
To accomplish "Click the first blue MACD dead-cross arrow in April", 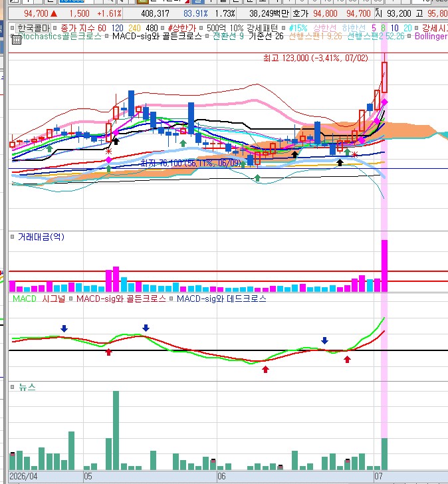I will pos(64,328).
